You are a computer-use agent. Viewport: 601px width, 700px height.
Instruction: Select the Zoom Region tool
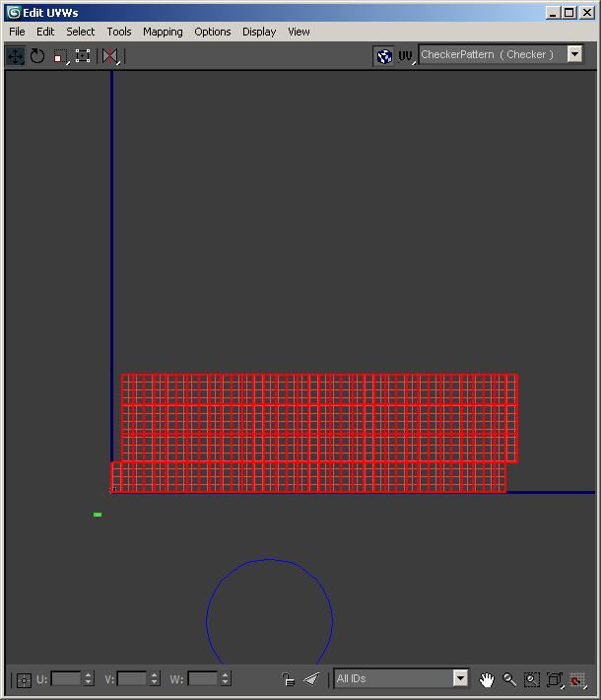(x=531, y=679)
